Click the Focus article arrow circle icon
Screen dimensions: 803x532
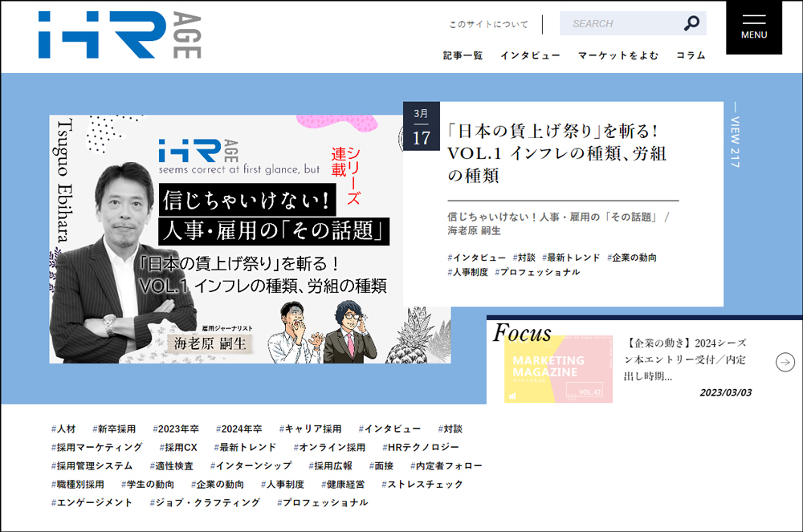pos(785,362)
